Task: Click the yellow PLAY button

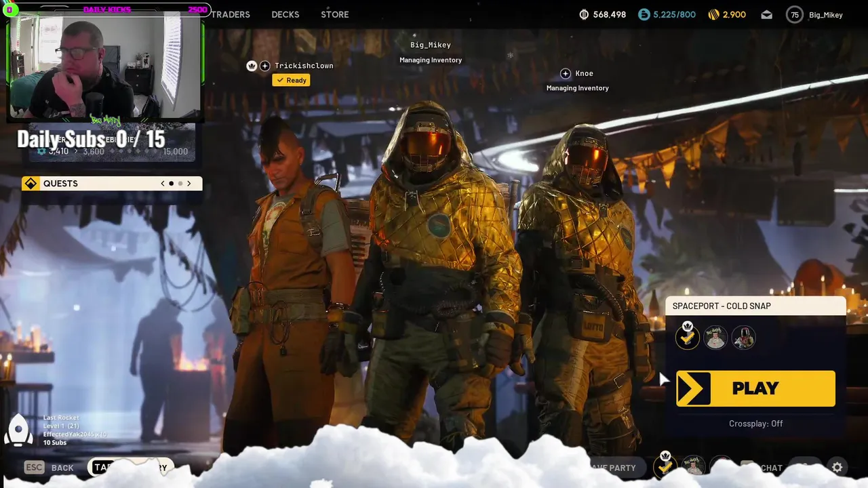Action: tap(755, 388)
